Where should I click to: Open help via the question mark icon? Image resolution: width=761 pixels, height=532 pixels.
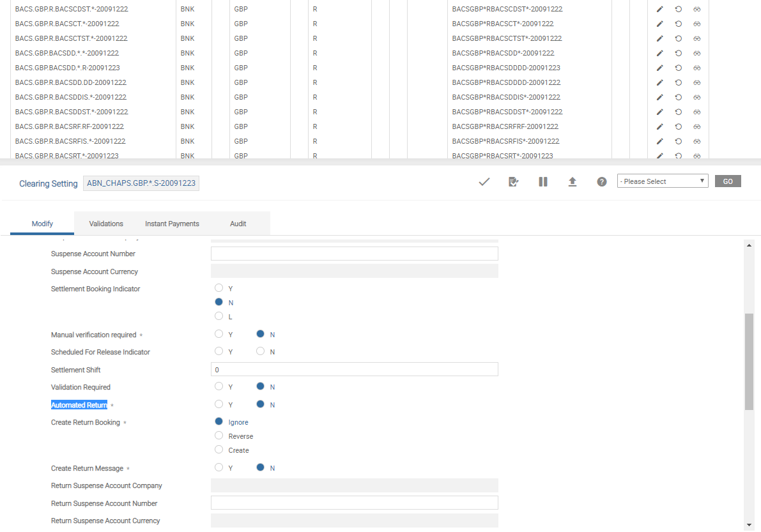(x=601, y=182)
